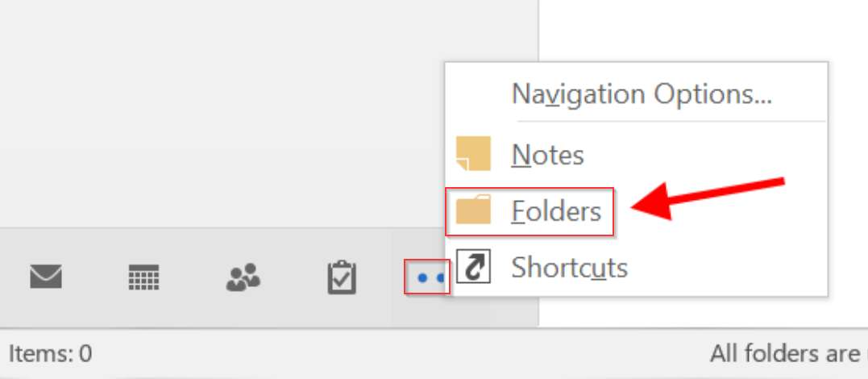This screenshot has height=379, width=868.
Task: Click the separator line under Navigation Options
Action: pyautogui.click(x=671, y=121)
